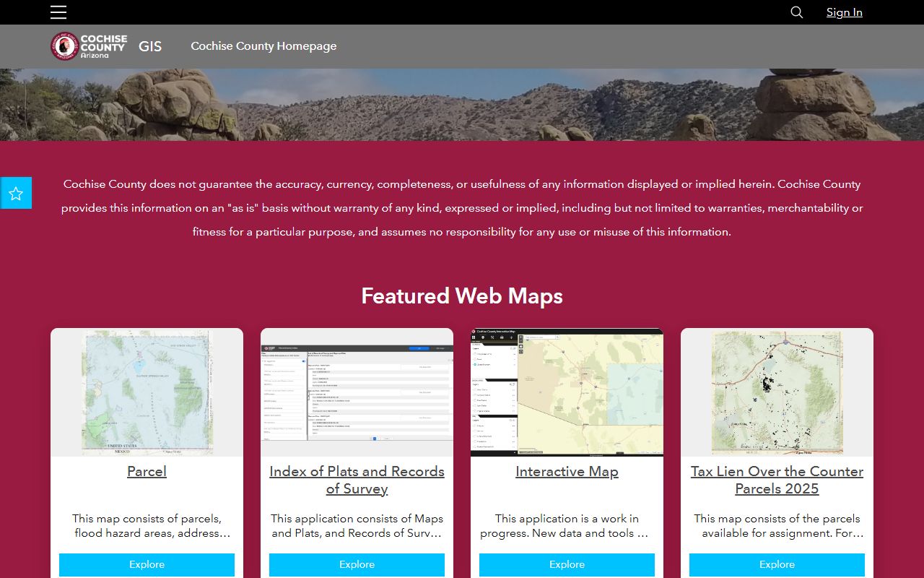924x578 pixels.
Task: Click the disclaimer paragraph about accuracy
Action: click(x=462, y=208)
